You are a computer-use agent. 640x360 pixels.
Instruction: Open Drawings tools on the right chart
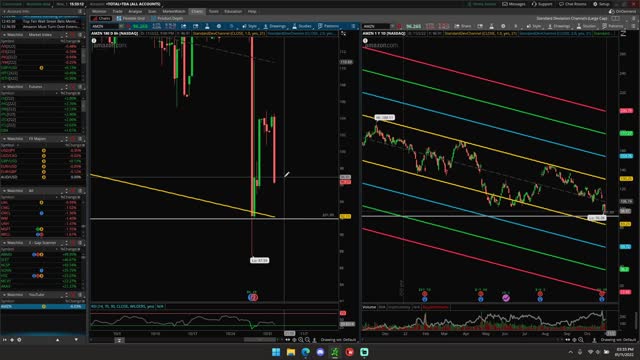pos(559,26)
